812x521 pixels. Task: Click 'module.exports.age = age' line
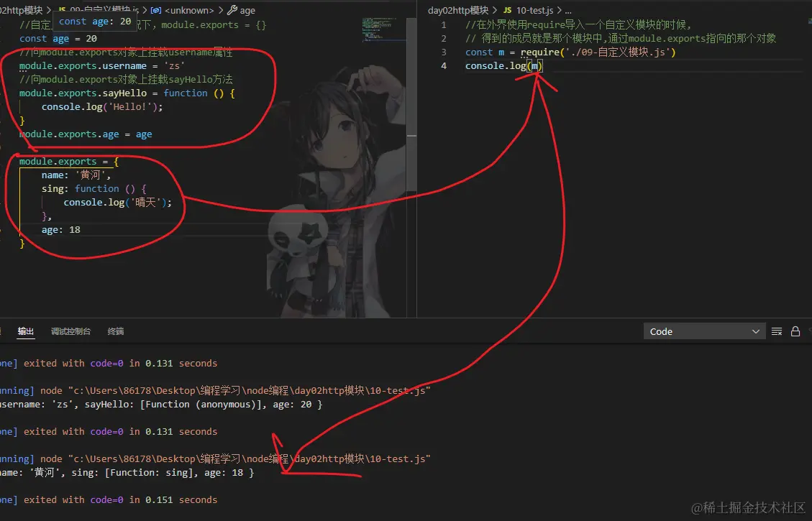[86, 134]
